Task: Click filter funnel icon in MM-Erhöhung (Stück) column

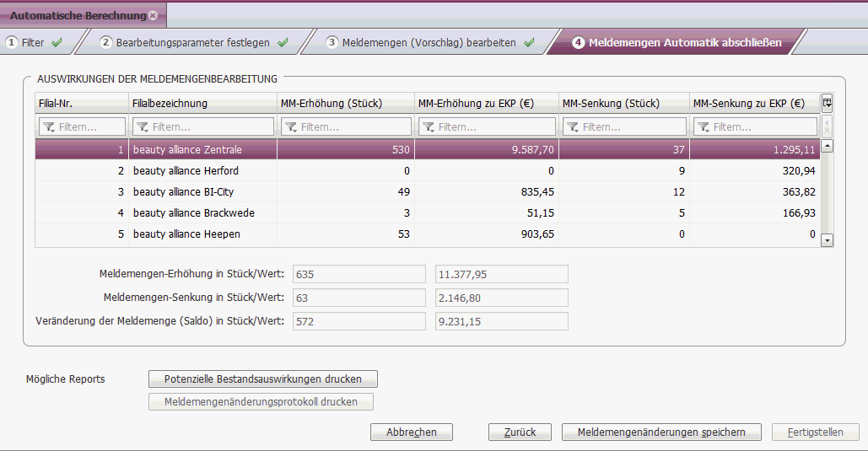Action: [291, 127]
